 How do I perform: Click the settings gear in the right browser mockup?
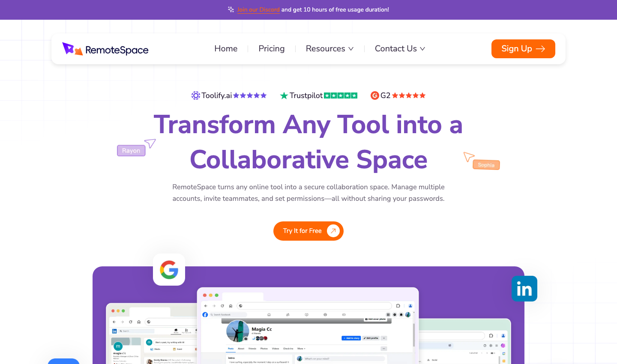491,346
